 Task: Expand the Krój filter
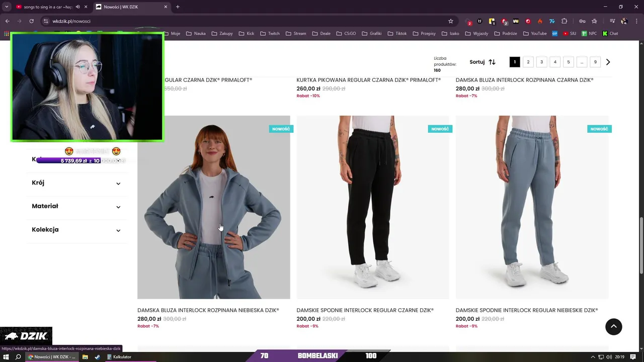point(76,183)
